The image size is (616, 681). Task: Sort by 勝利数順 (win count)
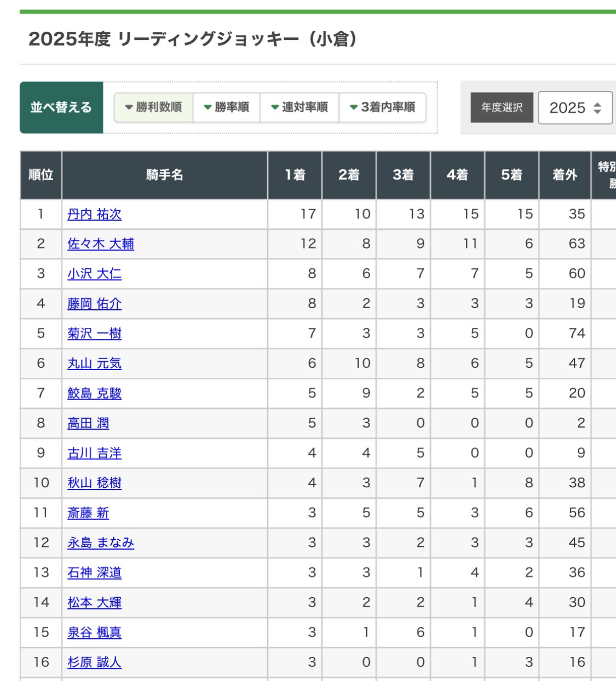tap(154, 107)
